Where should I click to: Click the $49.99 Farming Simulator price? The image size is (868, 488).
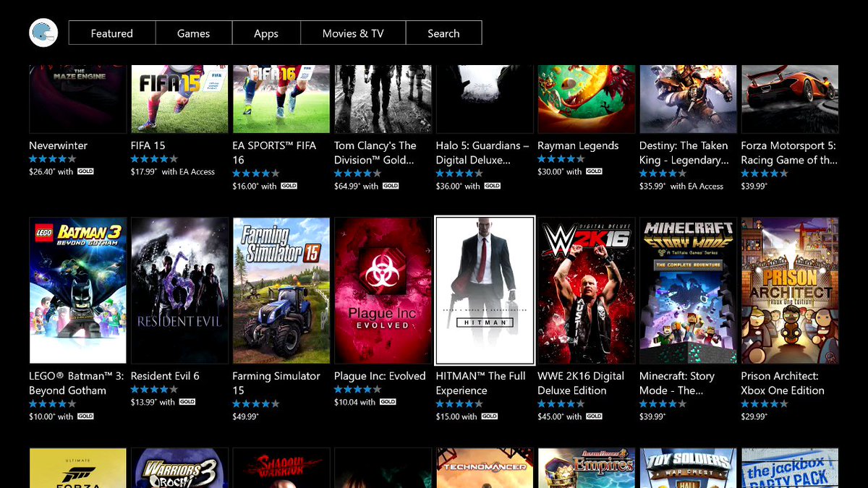pos(245,417)
